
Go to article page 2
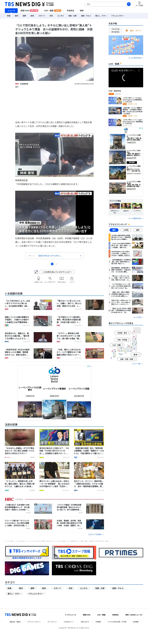(x=56, y=264)
